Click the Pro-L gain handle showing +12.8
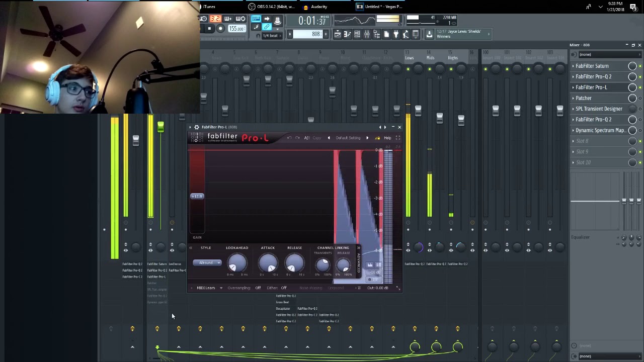Image resolution: width=644 pixels, height=362 pixels. pyautogui.click(x=197, y=196)
